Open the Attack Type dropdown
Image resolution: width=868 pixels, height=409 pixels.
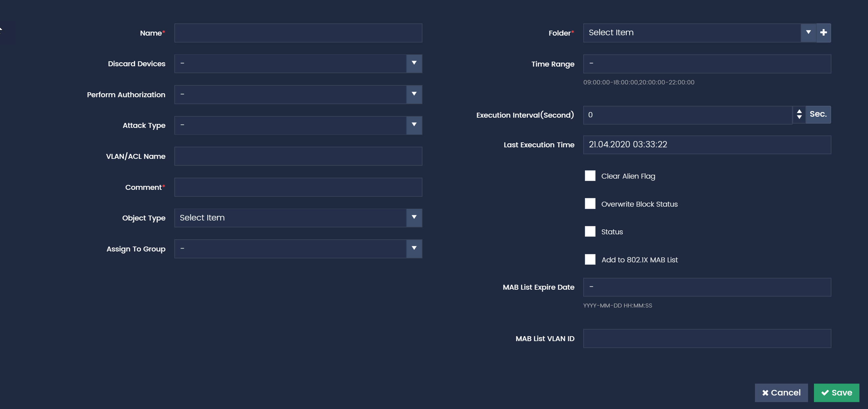[x=414, y=125]
